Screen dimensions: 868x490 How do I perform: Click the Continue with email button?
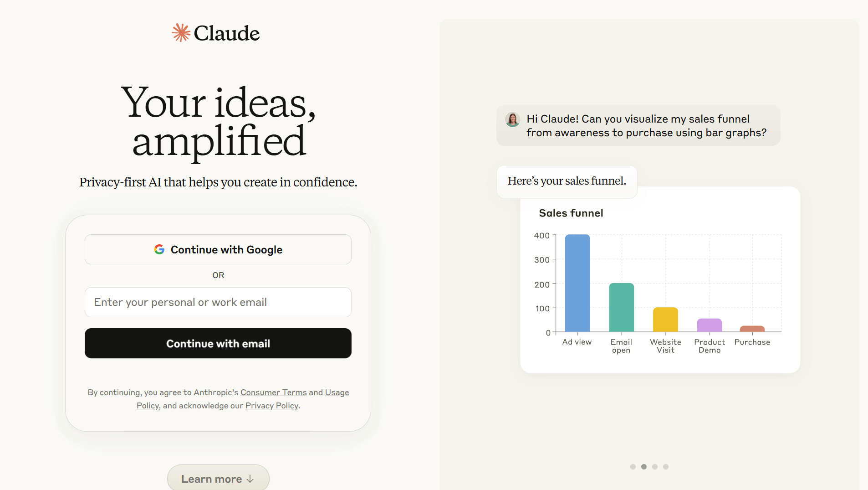pyautogui.click(x=218, y=343)
